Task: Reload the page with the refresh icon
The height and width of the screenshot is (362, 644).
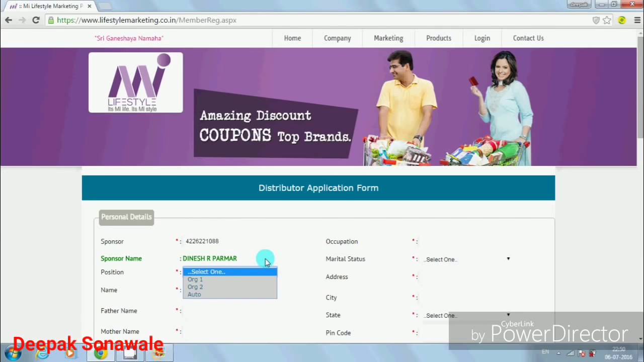Action: 36,20
